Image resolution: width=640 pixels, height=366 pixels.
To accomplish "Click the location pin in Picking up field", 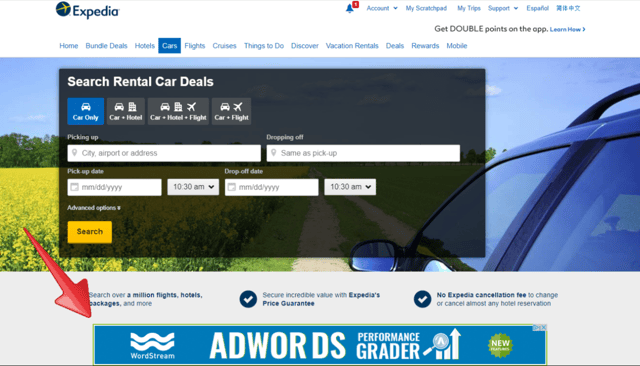I will click(74, 153).
